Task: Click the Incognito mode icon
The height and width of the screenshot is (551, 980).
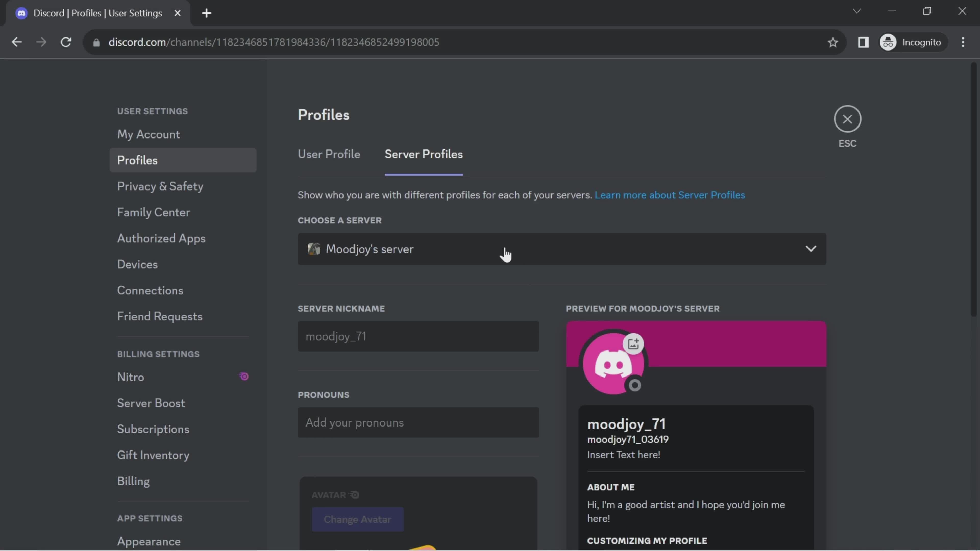Action: (x=888, y=42)
